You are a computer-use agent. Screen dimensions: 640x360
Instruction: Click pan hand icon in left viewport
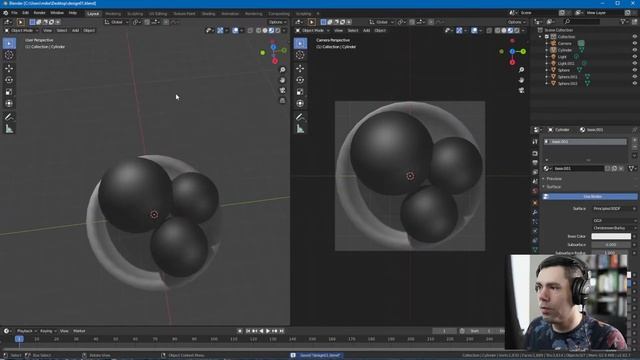[282, 80]
